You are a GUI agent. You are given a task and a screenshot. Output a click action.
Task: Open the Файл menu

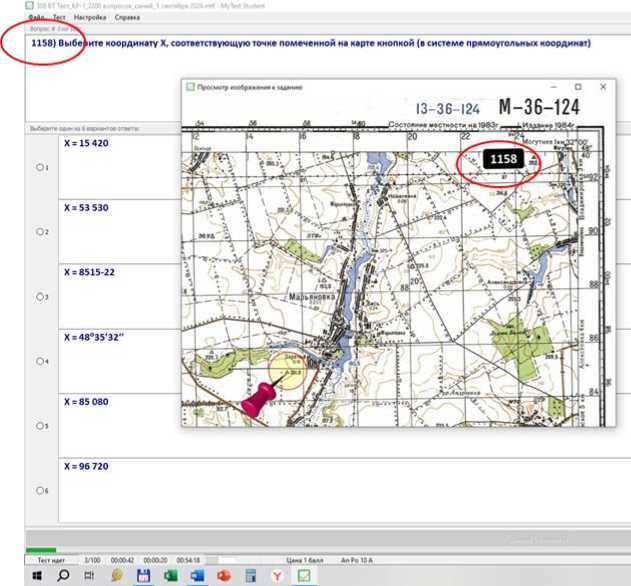38,18
